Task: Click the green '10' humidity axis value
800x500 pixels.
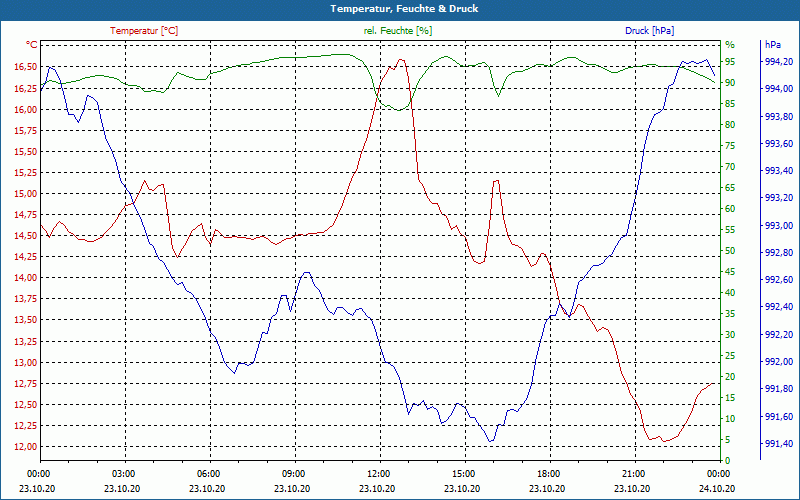Action: coord(730,419)
